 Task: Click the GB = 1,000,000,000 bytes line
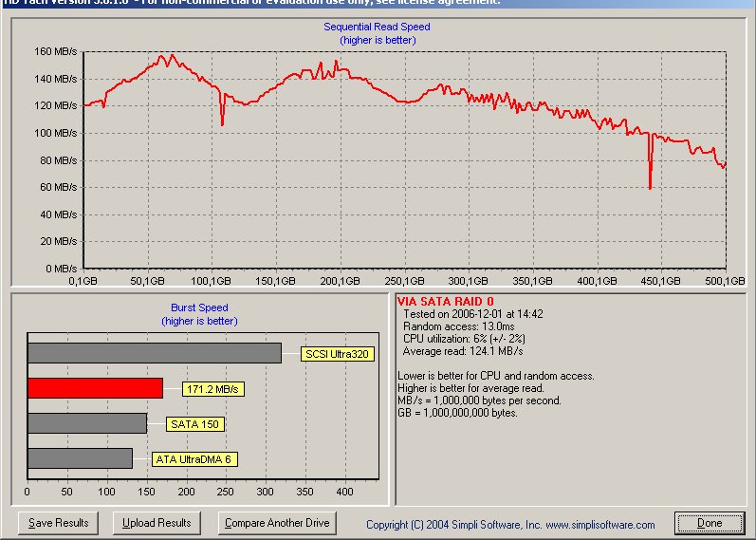[457, 413]
